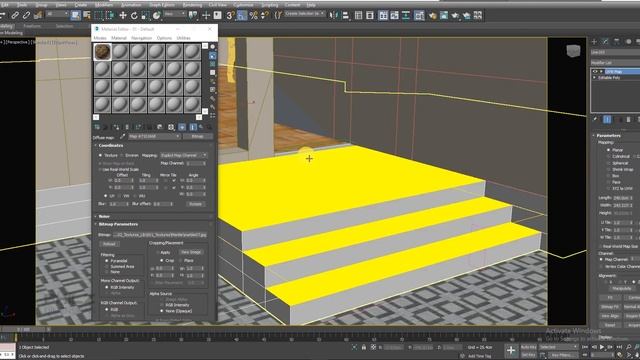Open the Selection Filter dropdown in toolbar
The width and height of the screenshot is (640, 360).
[57, 14]
